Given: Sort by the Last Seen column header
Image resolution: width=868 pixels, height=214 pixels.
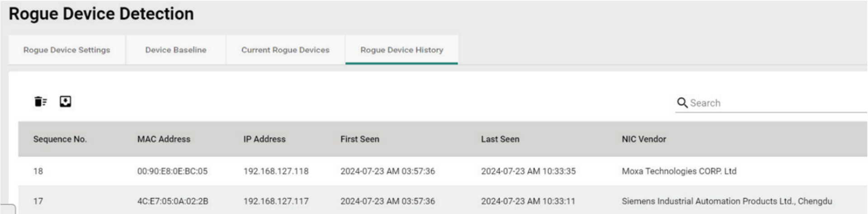Looking at the screenshot, I should pyautogui.click(x=500, y=139).
